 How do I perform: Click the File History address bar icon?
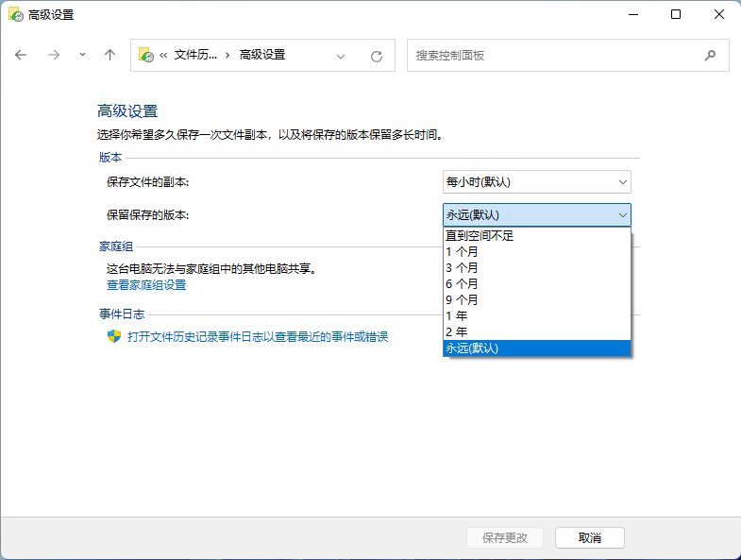(x=146, y=55)
